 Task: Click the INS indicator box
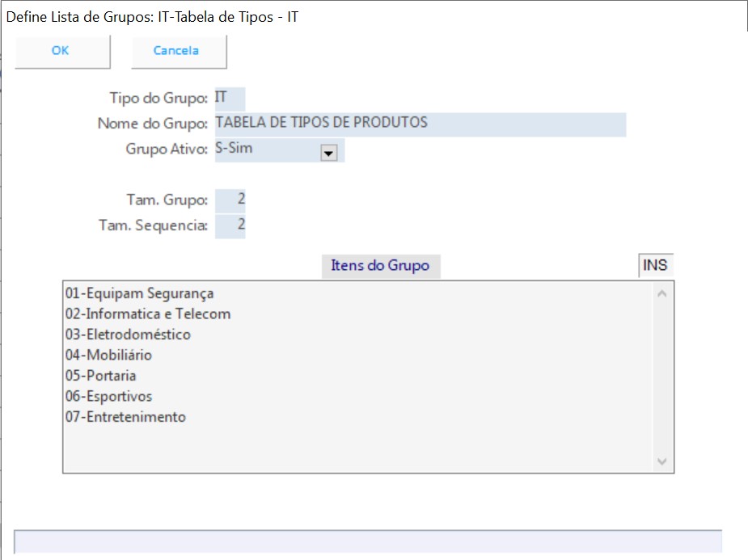pyautogui.click(x=655, y=266)
